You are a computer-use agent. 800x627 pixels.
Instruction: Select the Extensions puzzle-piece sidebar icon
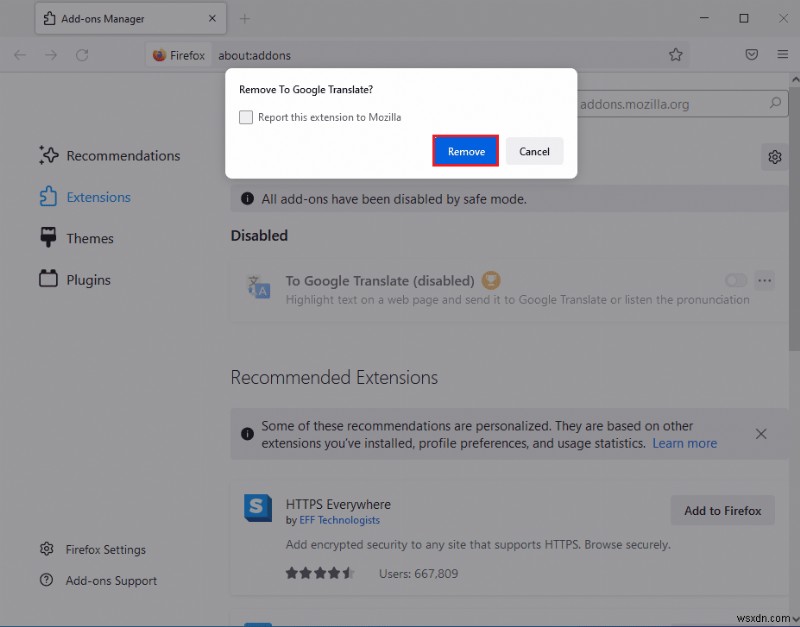(49, 197)
